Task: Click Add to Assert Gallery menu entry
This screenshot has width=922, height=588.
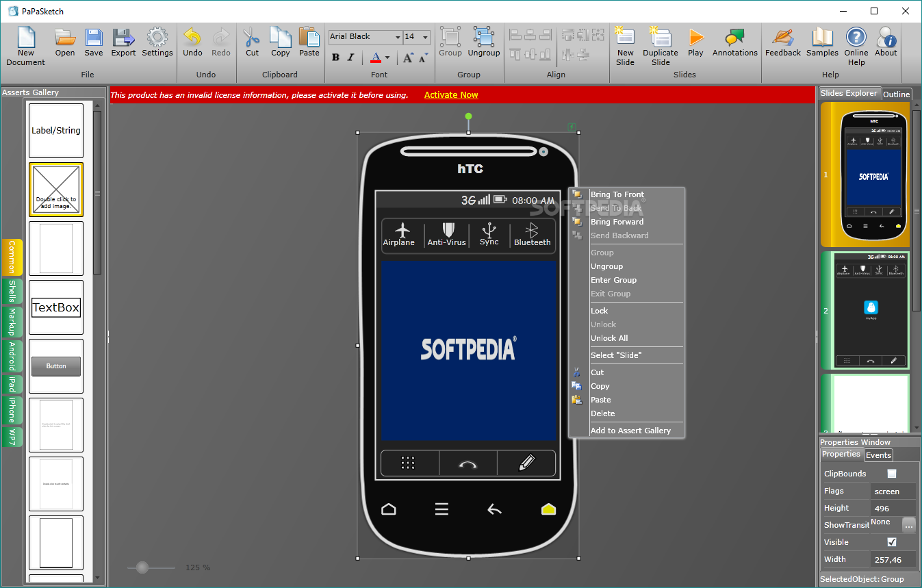Action: (630, 431)
